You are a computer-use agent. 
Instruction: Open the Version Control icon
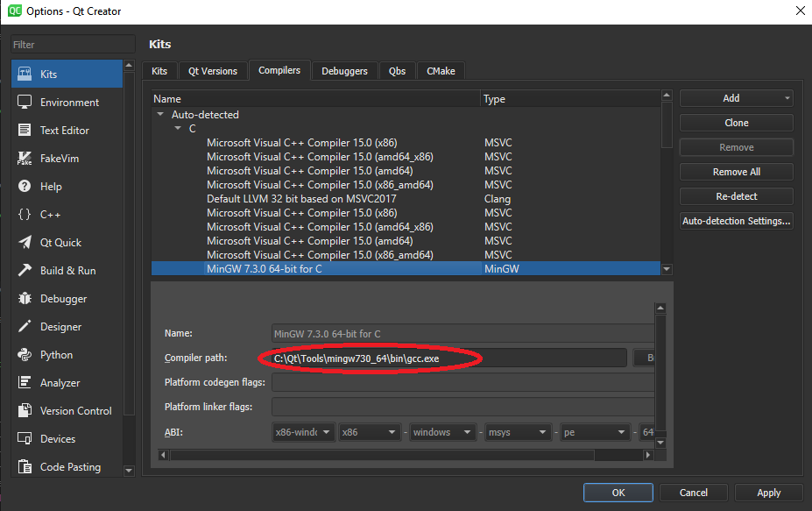[25, 410]
